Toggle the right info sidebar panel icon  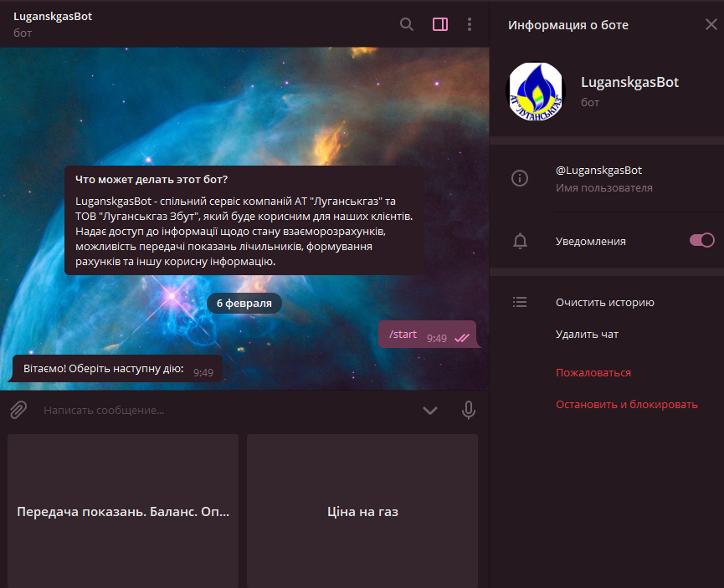440,24
